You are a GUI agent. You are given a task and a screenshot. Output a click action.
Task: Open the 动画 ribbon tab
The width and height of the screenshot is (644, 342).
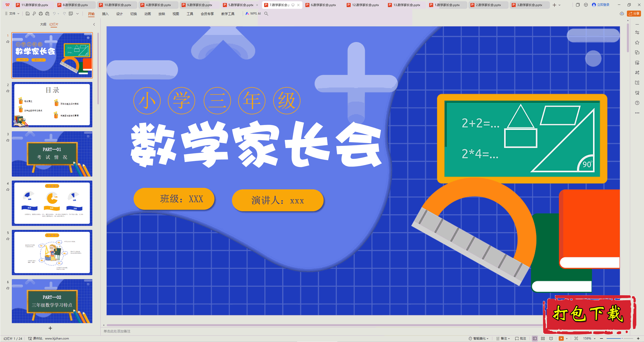coord(147,14)
